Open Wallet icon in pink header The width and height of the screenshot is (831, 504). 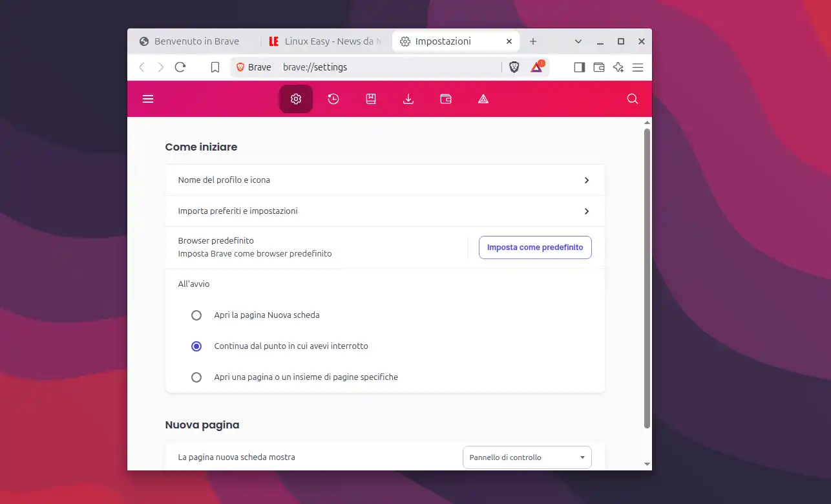click(446, 99)
